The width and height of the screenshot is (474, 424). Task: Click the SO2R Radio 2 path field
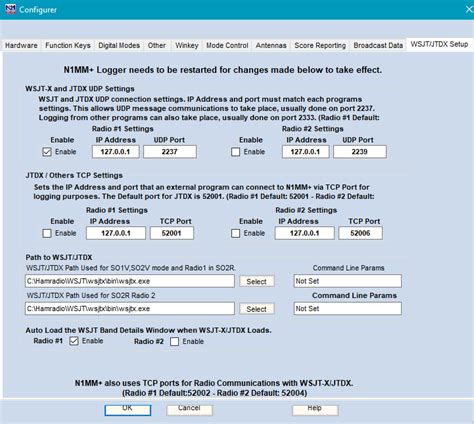click(130, 309)
